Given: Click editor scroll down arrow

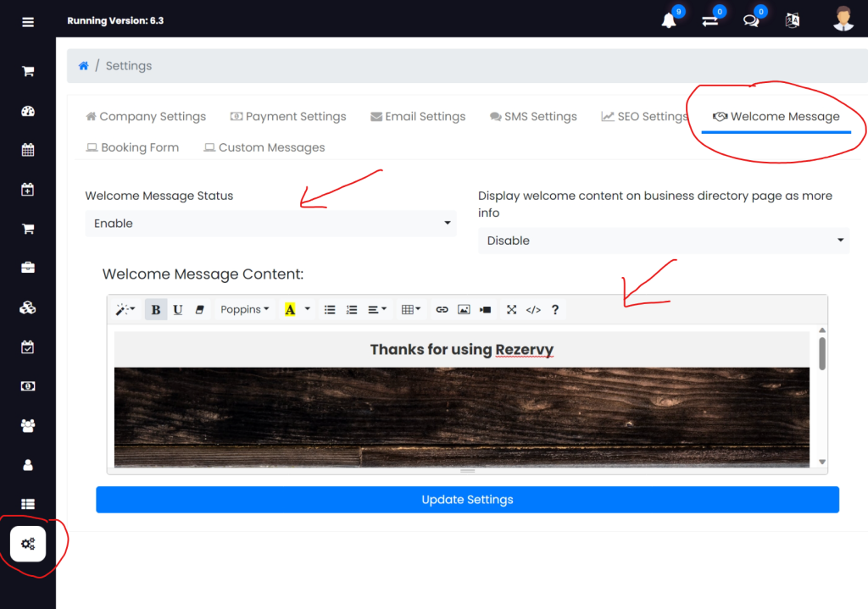Looking at the screenshot, I should click(x=822, y=462).
